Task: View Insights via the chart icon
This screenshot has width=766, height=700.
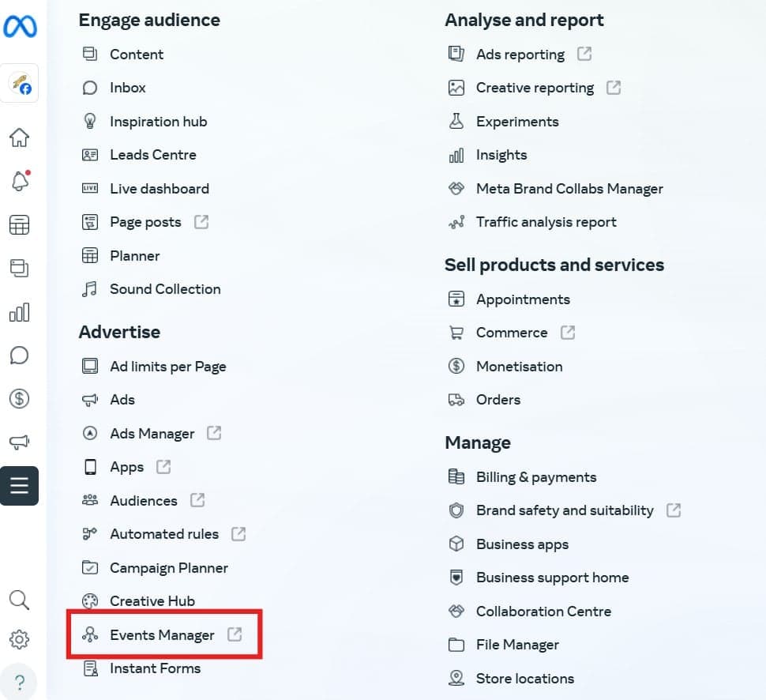Action: click(x=20, y=311)
